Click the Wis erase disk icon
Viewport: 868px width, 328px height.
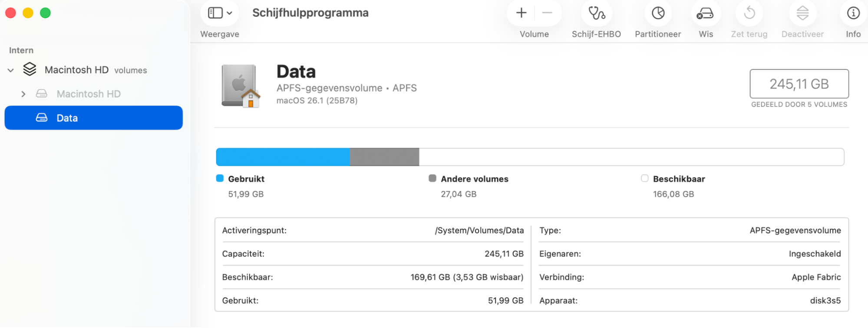pyautogui.click(x=706, y=13)
